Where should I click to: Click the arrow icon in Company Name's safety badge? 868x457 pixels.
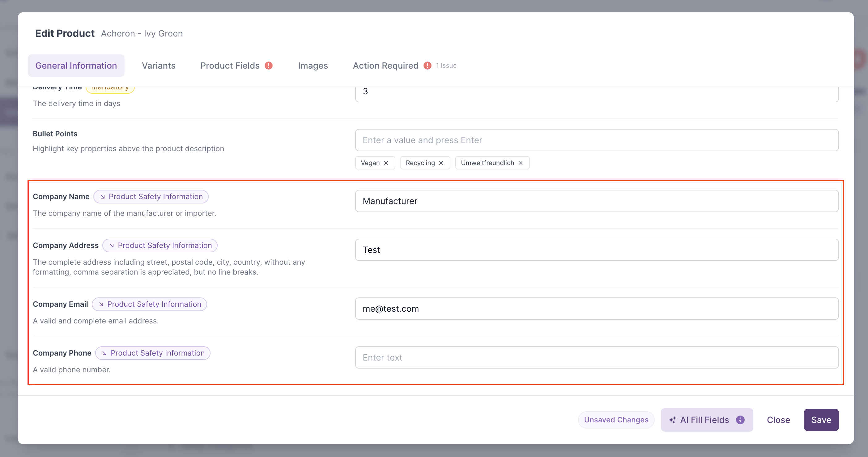coord(103,196)
